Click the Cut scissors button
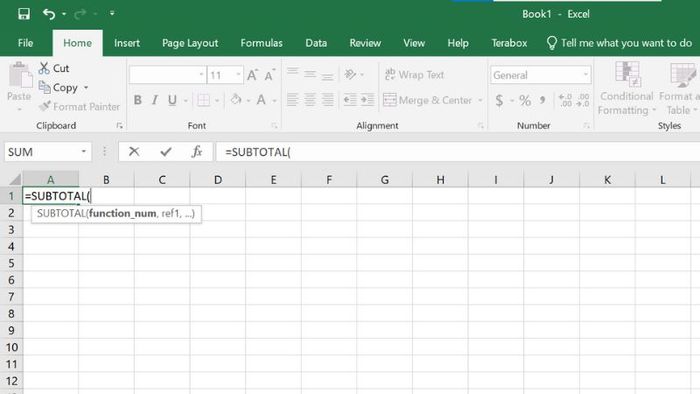Image resolution: width=700 pixels, height=394 pixels. click(54, 68)
